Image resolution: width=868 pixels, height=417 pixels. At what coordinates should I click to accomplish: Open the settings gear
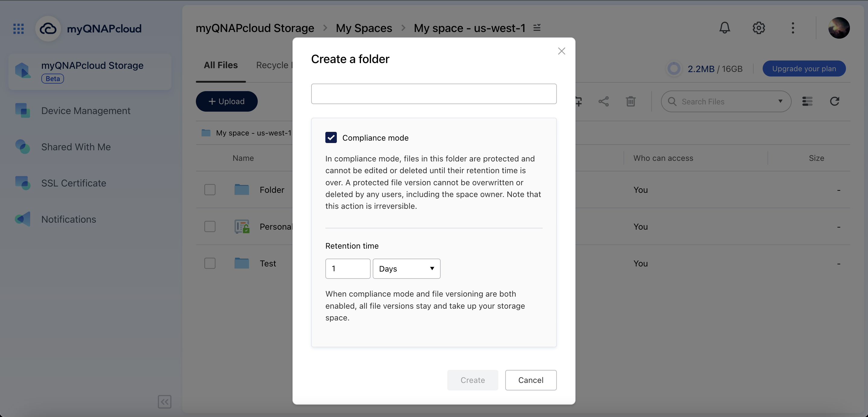point(758,28)
